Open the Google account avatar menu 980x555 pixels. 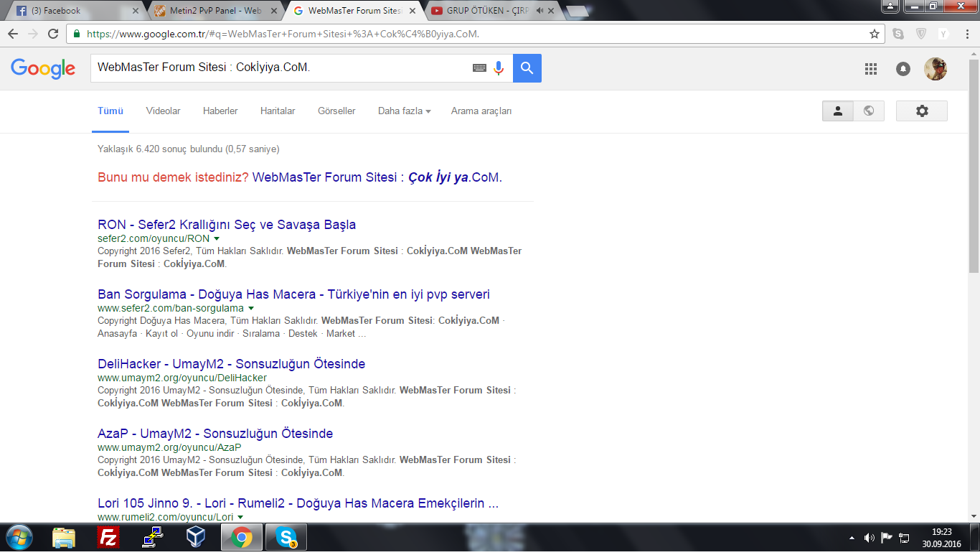936,69
